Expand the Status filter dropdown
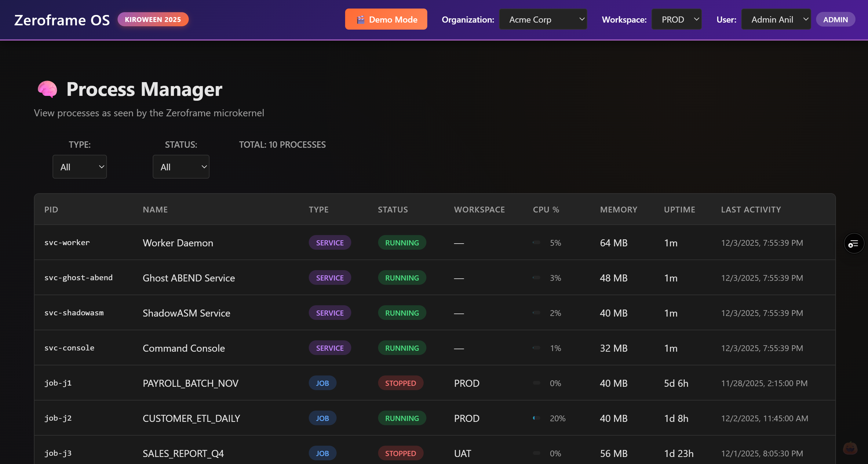Image resolution: width=868 pixels, height=464 pixels. click(x=181, y=167)
